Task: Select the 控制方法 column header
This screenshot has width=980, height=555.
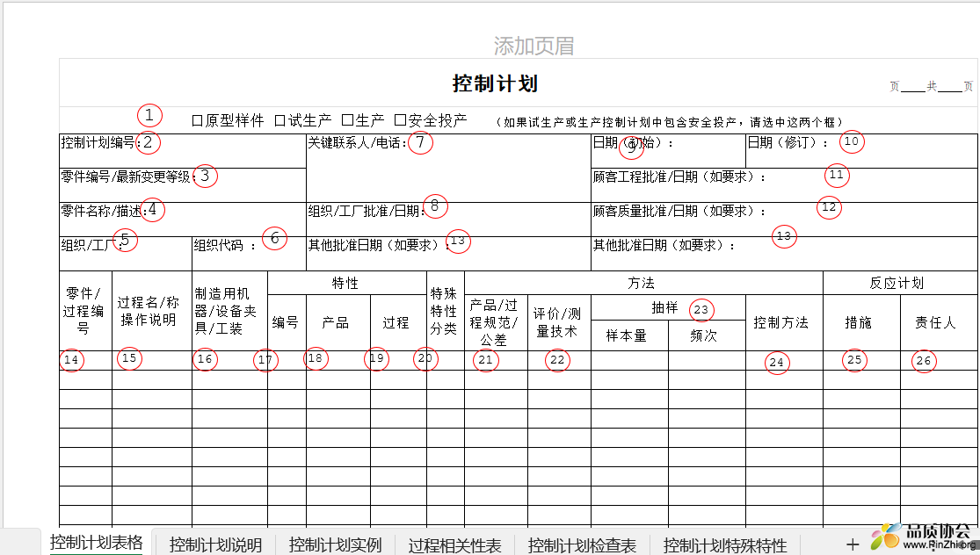Action: (784, 323)
